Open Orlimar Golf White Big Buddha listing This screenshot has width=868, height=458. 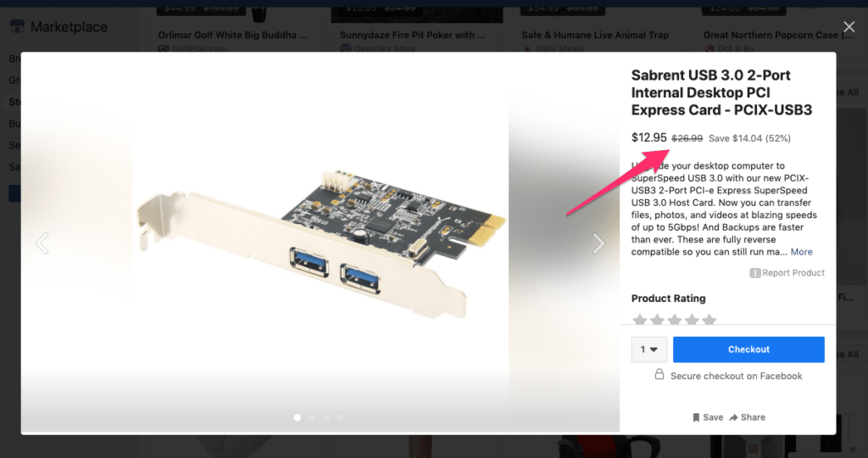(232, 36)
